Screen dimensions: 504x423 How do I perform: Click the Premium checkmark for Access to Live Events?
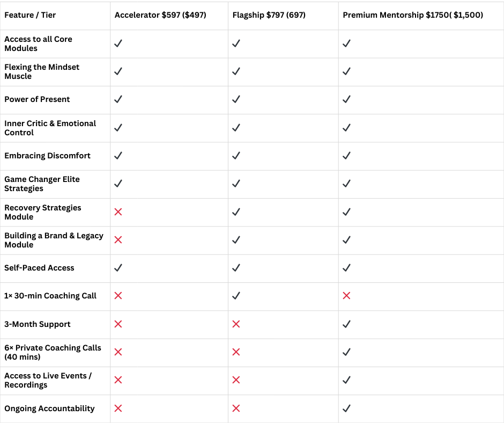coord(346,380)
